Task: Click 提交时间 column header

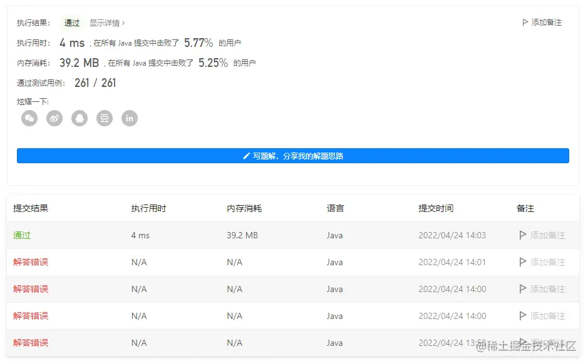Action: tap(436, 208)
